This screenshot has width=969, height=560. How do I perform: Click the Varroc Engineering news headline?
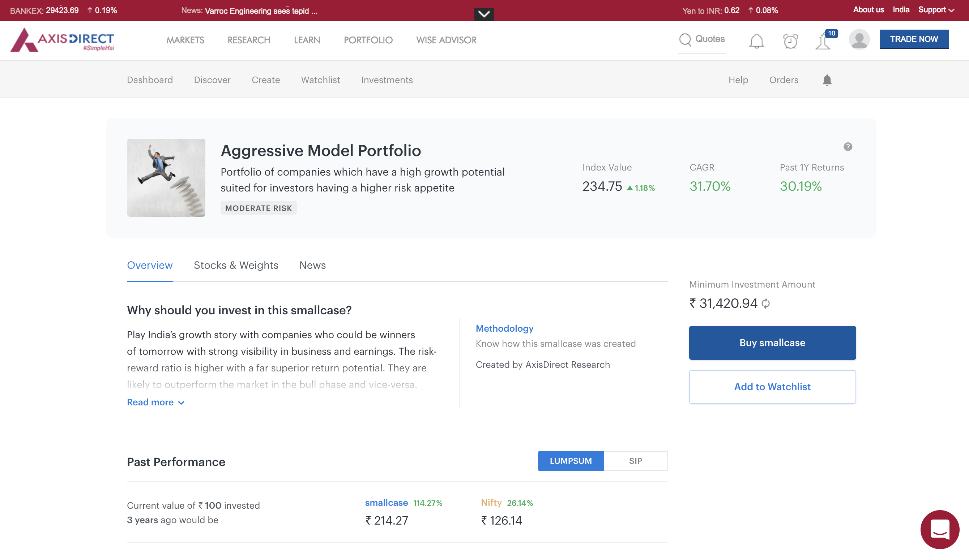click(261, 11)
